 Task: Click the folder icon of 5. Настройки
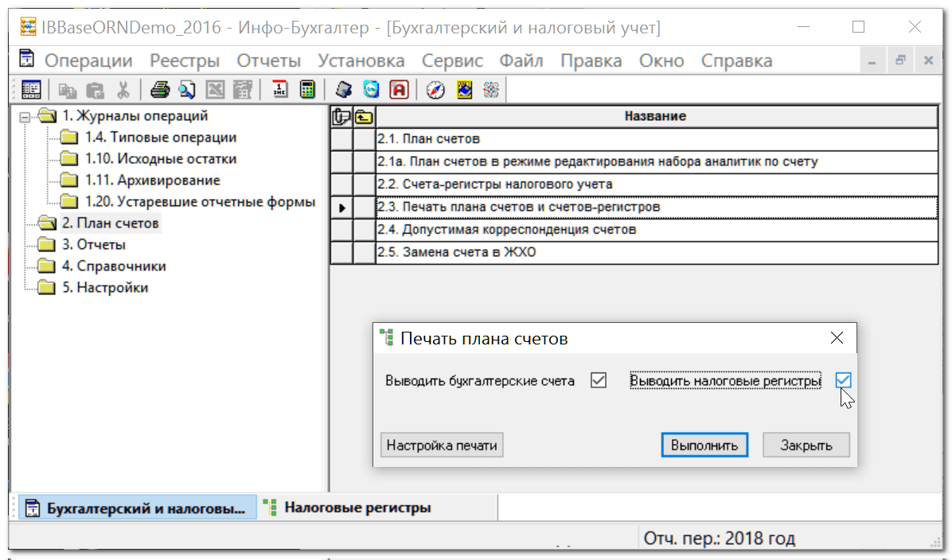47,287
